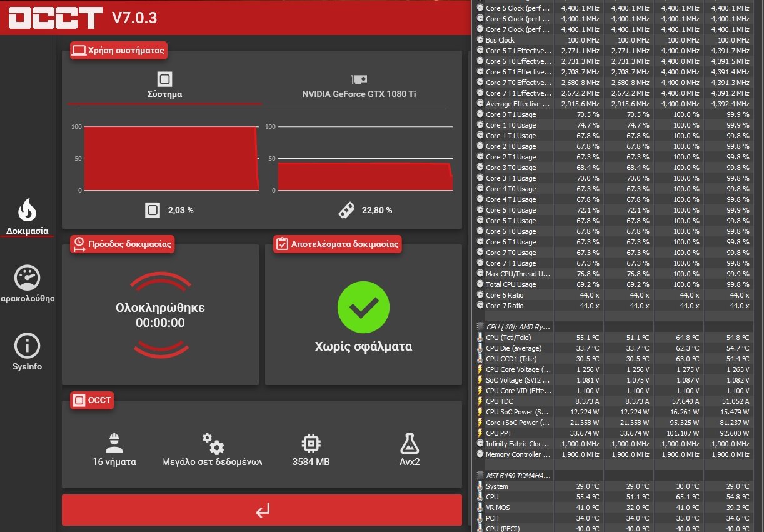764x532 pixels.
Task: Click the Πρόοδος δοκιμασίας panel header
Action: [122, 244]
